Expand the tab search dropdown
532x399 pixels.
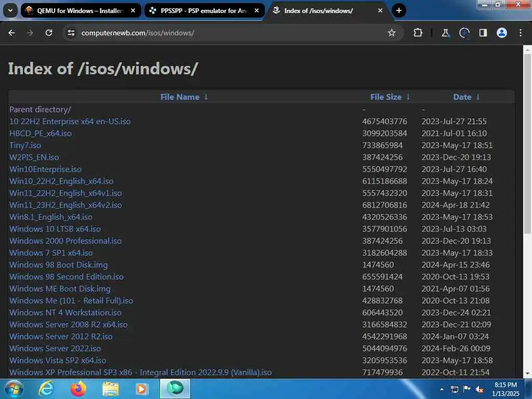tap(10, 10)
